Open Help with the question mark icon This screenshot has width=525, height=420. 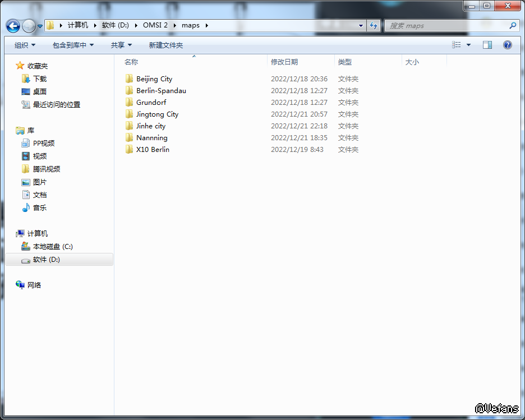(x=507, y=45)
